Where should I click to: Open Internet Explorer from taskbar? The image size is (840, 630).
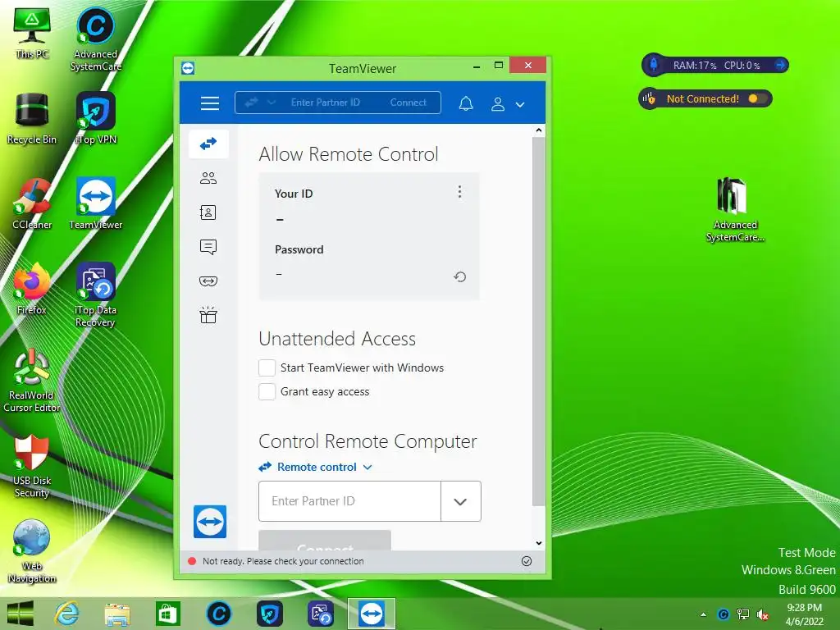[x=67, y=614]
